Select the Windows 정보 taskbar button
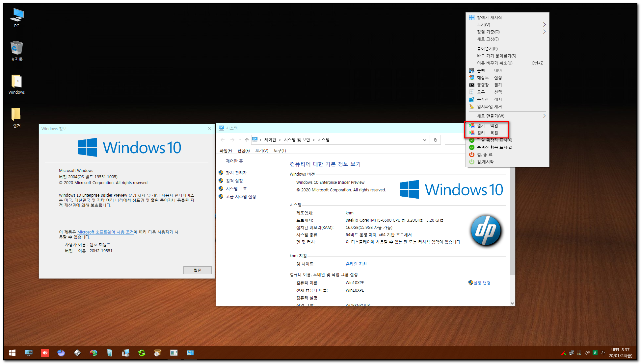The height and width of the screenshot is (364, 641). [x=174, y=353]
